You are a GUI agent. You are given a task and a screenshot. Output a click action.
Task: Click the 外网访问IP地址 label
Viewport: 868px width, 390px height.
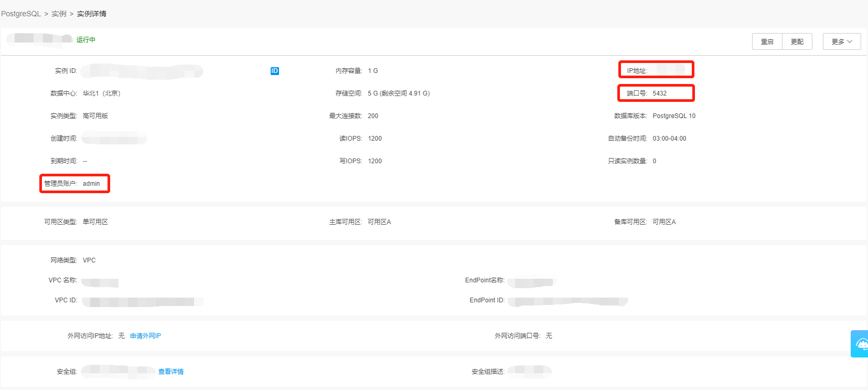point(90,336)
